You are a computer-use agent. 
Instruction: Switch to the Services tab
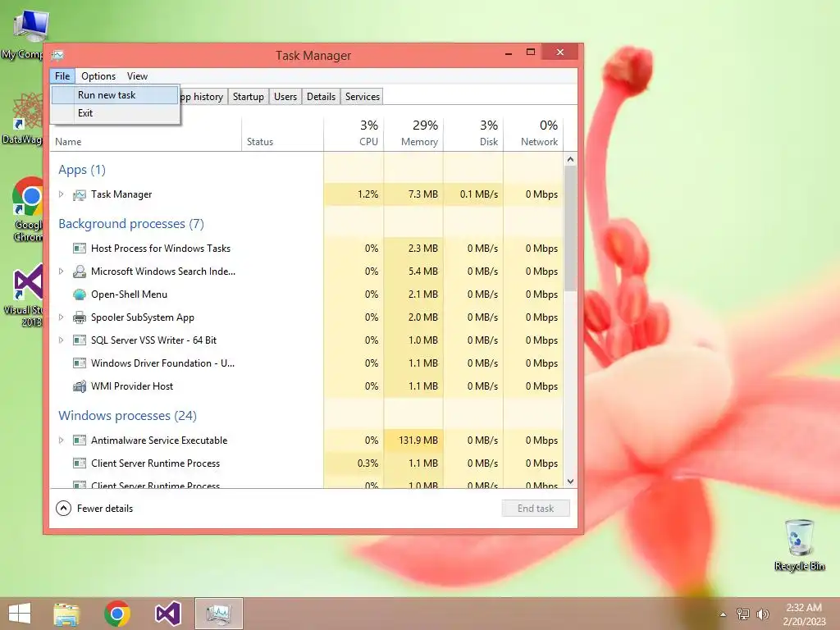[363, 97]
